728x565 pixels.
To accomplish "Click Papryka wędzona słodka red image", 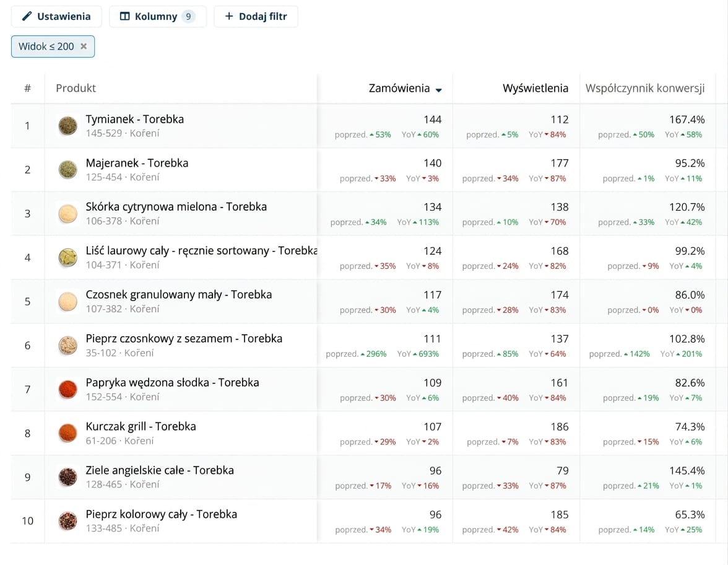I will point(68,389).
